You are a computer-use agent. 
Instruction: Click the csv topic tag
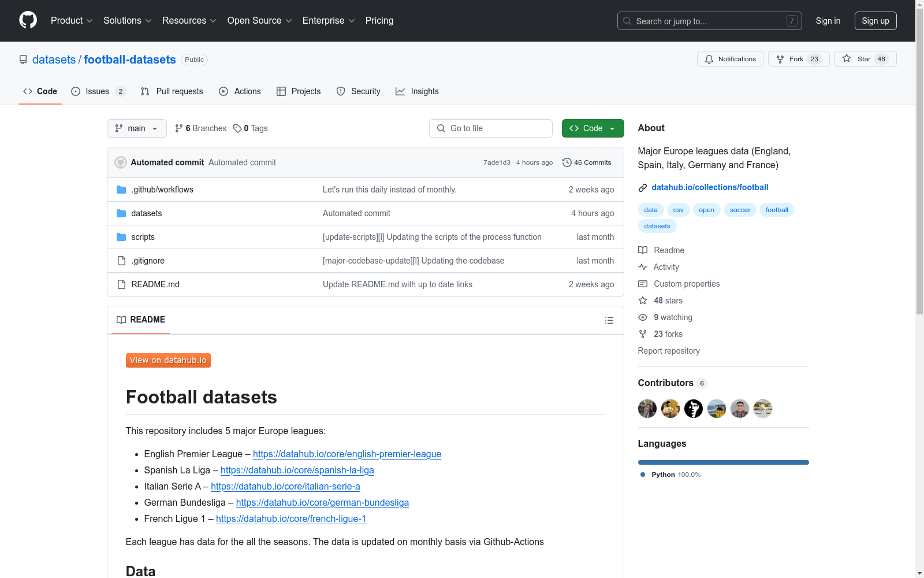tap(679, 210)
